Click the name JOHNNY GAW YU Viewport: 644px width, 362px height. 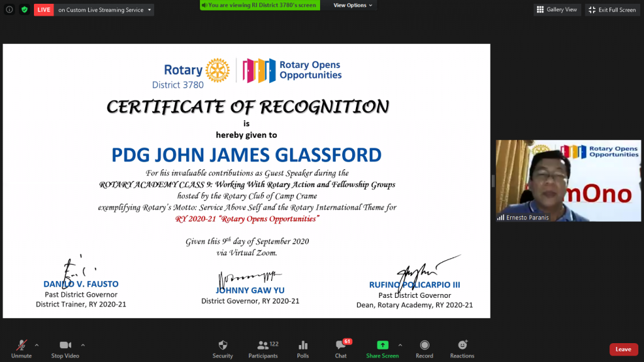[x=250, y=290]
